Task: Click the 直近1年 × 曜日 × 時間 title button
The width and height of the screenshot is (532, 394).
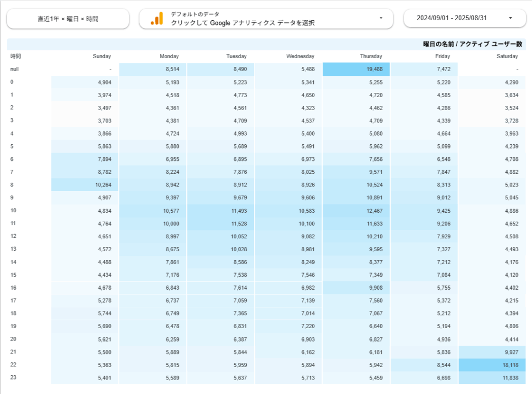Action: pyautogui.click(x=68, y=19)
